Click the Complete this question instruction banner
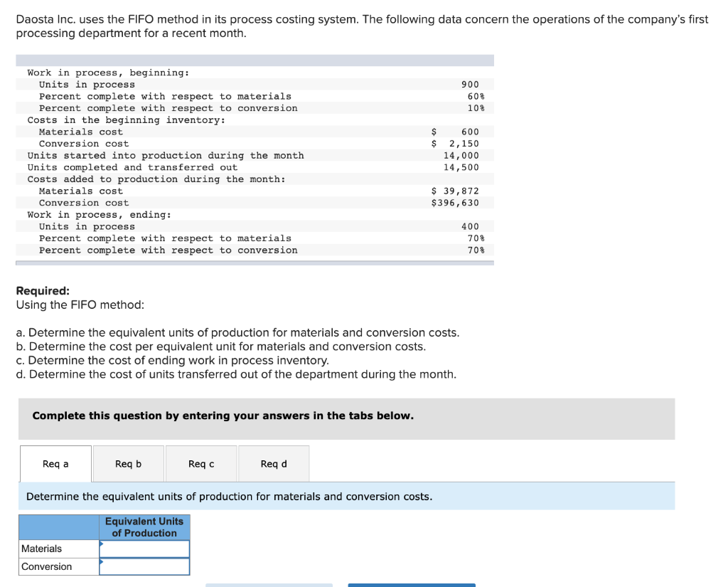Viewport: 728px width, 587px height. click(347, 419)
